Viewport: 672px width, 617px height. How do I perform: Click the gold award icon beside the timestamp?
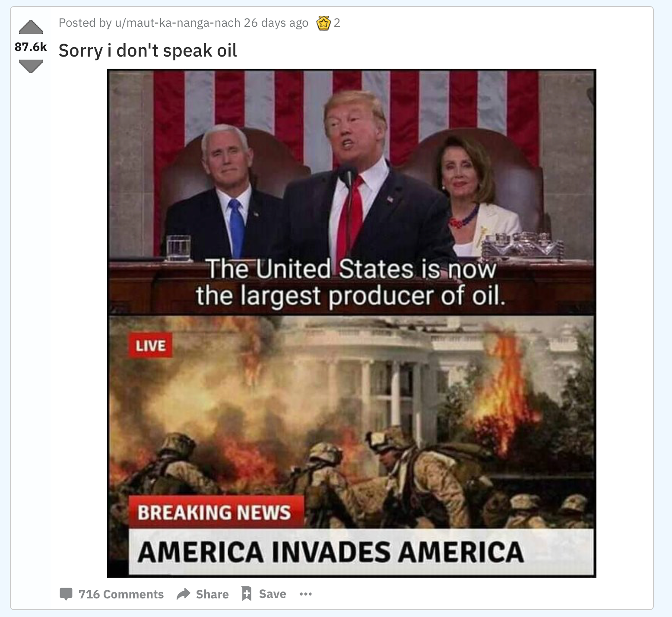[x=323, y=23]
